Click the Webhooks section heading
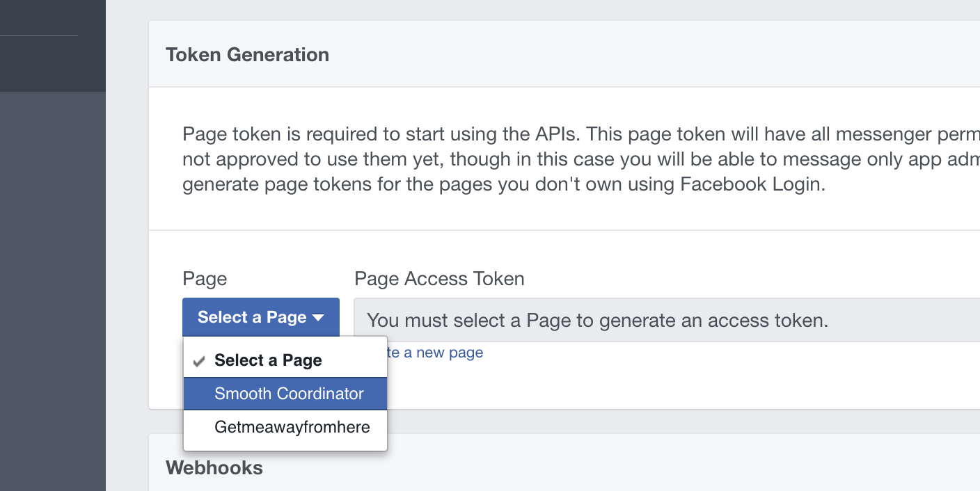The image size is (980, 491). pos(214,468)
